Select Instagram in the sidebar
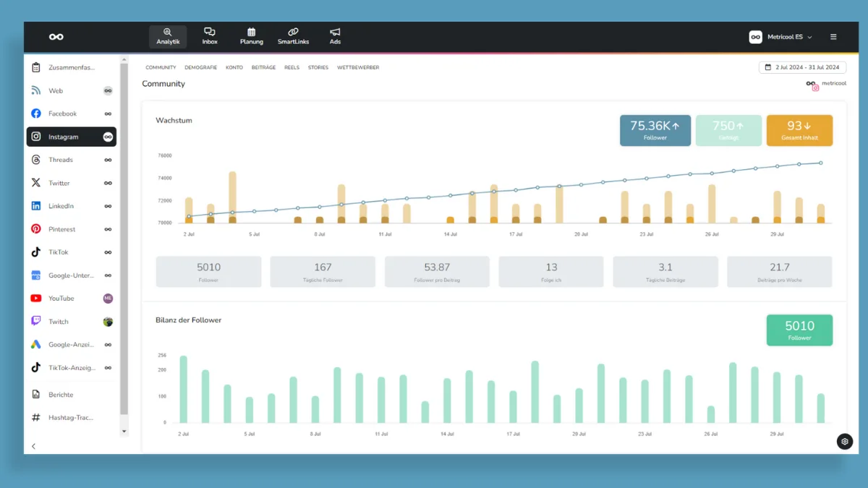Screen dimensions: 868x488 [72, 137]
